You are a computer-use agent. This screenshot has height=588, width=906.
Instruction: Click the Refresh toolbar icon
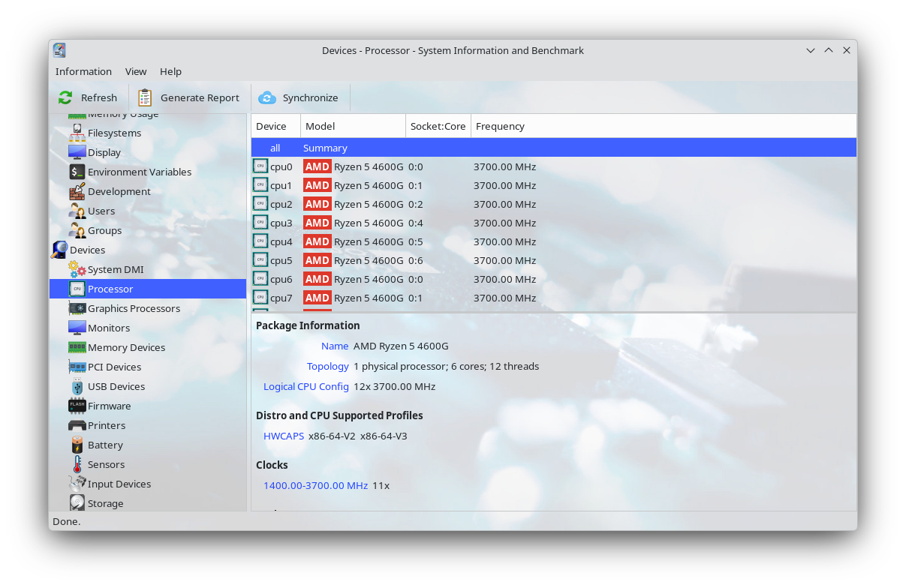(x=65, y=97)
